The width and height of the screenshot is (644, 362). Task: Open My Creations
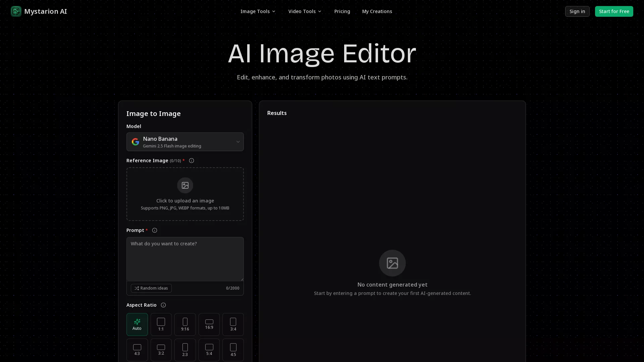point(377,11)
